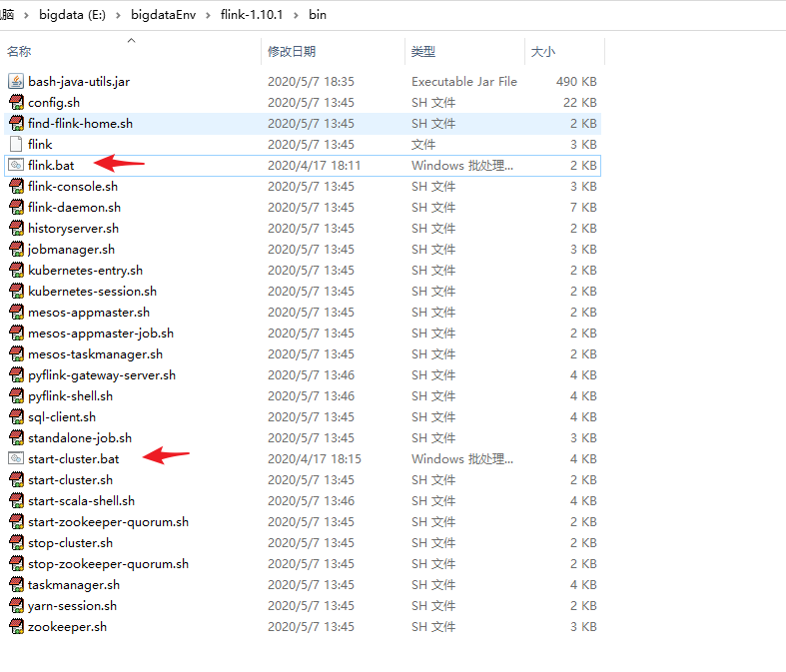Sort by 修改日期 column header

pos(292,52)
